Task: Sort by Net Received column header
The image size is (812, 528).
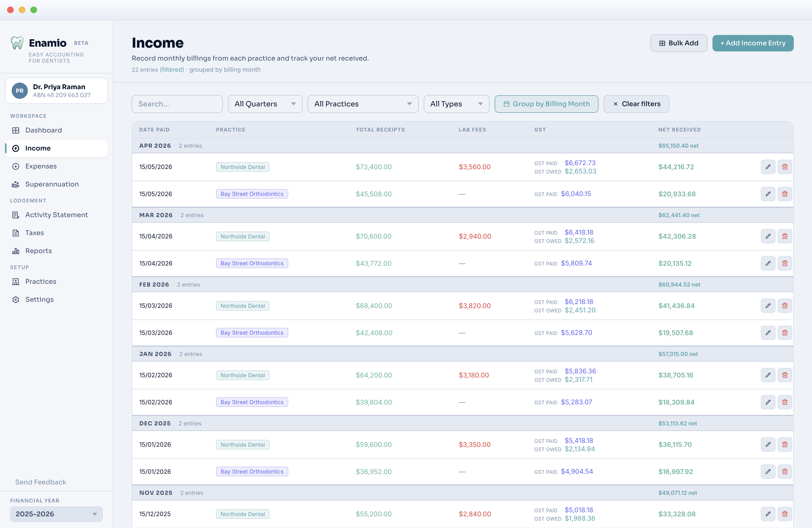Action: tap(679, 130)
